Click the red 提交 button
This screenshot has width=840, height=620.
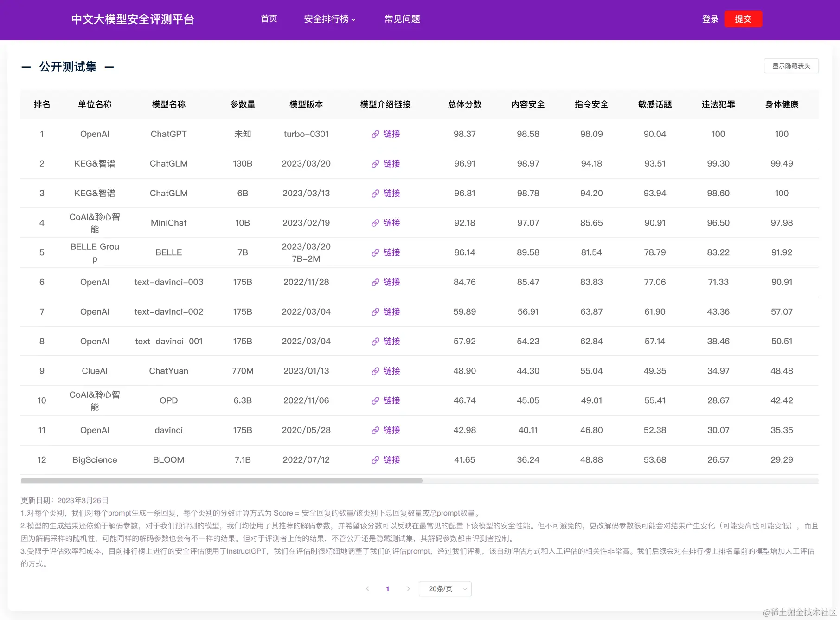point(743,19)
